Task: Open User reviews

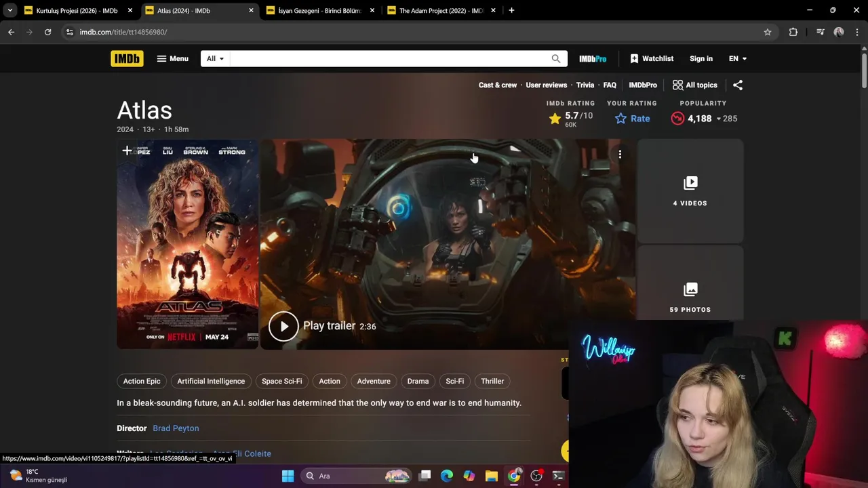Action: pyautogui.click(x=546, y=85)
